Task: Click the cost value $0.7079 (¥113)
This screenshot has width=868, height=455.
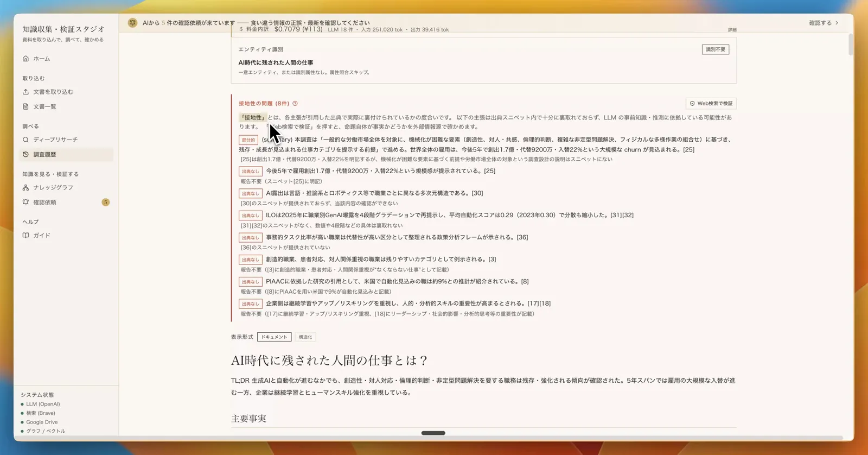Action: coord(298,29)
